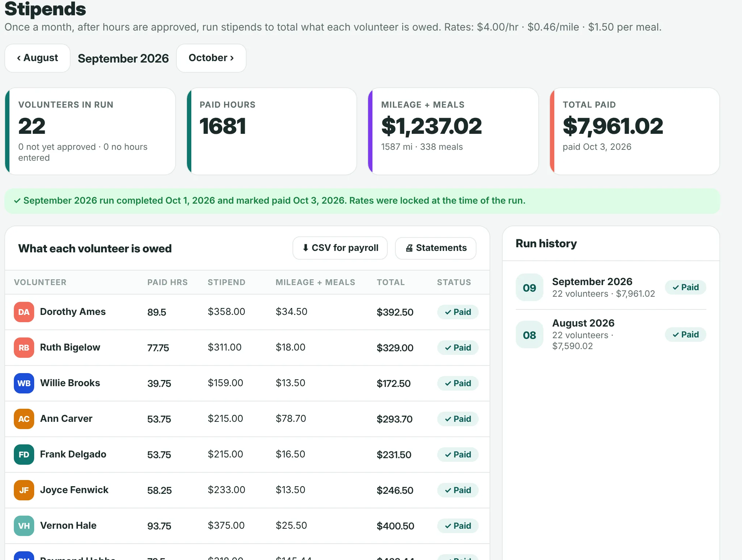The image size is (742, 560).
Task: Click Paid badge in September 2026 history
Action: (x=685, y=287)
